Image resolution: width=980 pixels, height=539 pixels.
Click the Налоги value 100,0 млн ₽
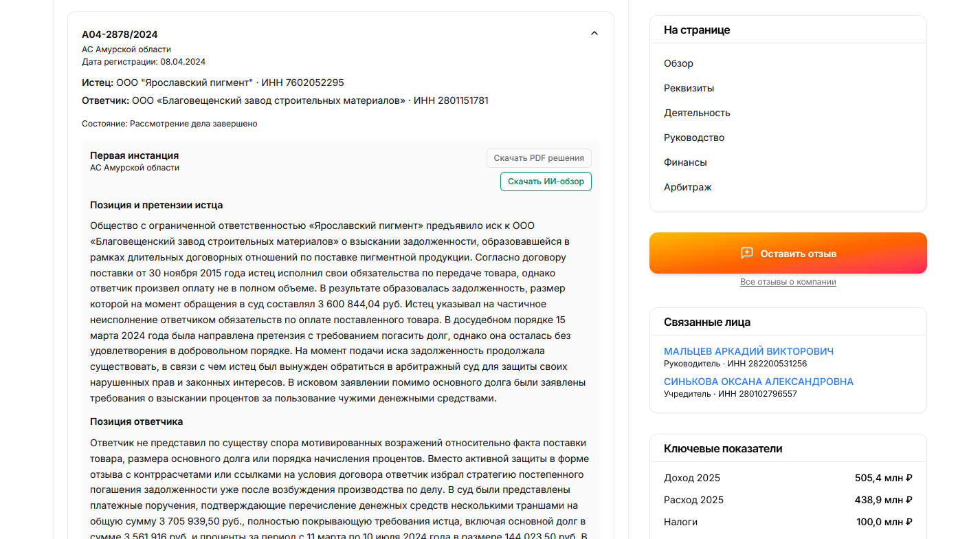click(x=884, y=522)
